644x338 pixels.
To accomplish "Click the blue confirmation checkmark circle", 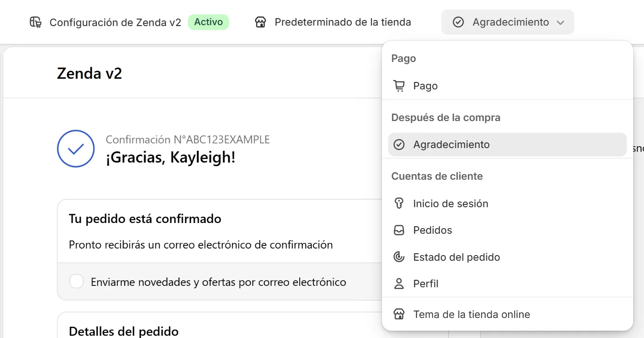I will pyautogui.click(x=76, y=149).
